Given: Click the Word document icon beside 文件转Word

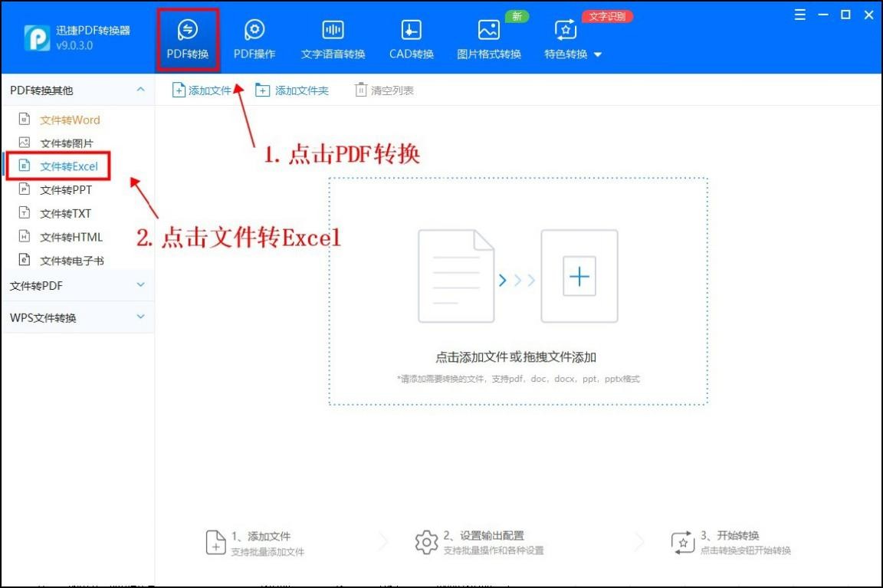Looking at the screenshot, I should 25,119.
